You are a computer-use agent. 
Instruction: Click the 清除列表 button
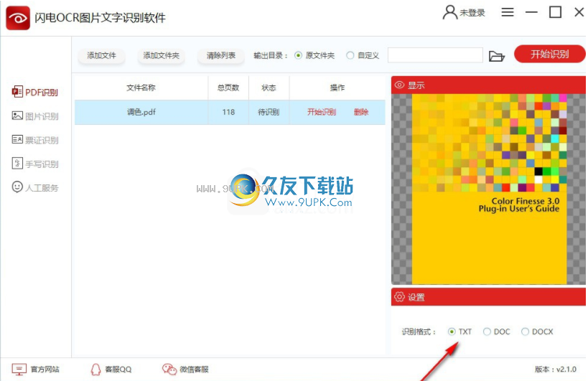(221, 56)
